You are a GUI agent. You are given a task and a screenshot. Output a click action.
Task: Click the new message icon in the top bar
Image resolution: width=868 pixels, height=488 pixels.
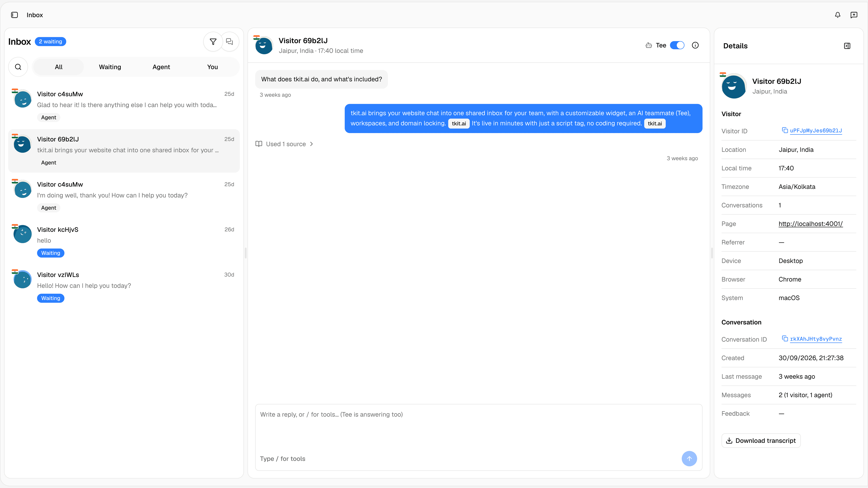click(854, 15)
